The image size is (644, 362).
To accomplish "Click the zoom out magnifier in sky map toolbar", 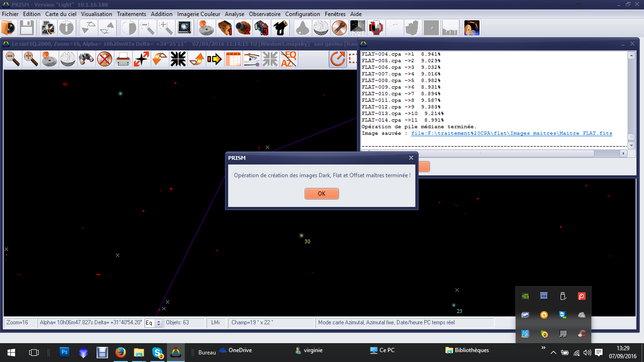I will [x=13, y=59].
